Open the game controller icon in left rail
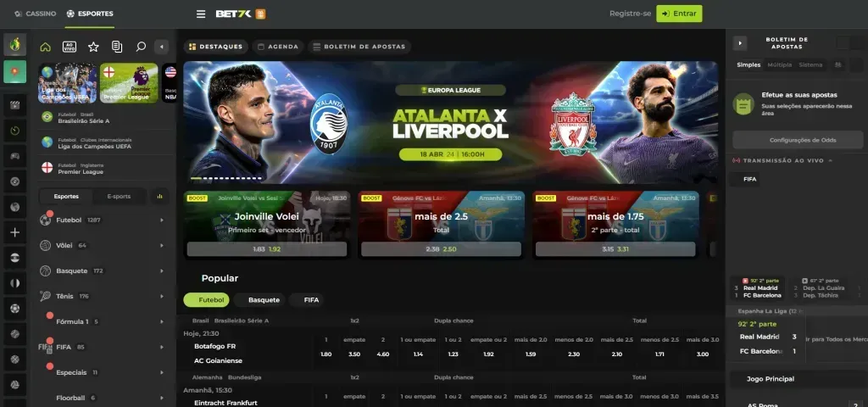The image size is (868, 407). (x=15, y=156)
